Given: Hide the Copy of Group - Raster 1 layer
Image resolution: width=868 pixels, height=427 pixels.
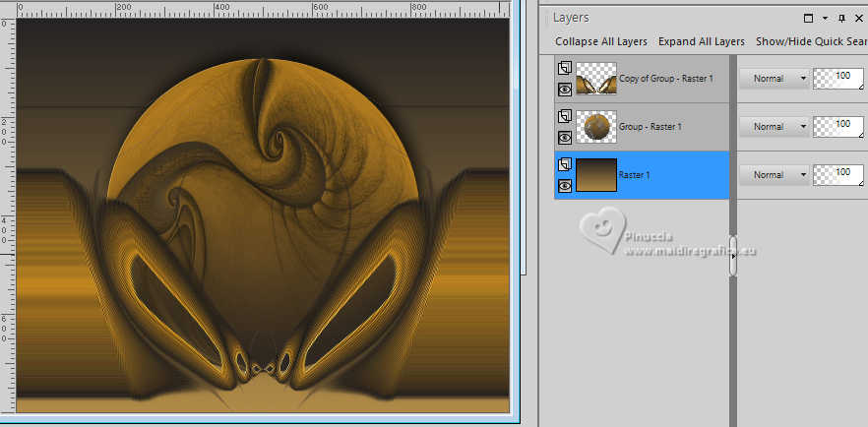Looking at the screenshot, I should (x=565, y=90).
